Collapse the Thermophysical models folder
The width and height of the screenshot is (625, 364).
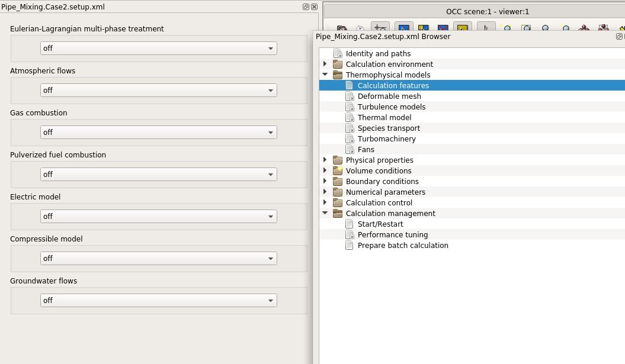coord(325,75)
